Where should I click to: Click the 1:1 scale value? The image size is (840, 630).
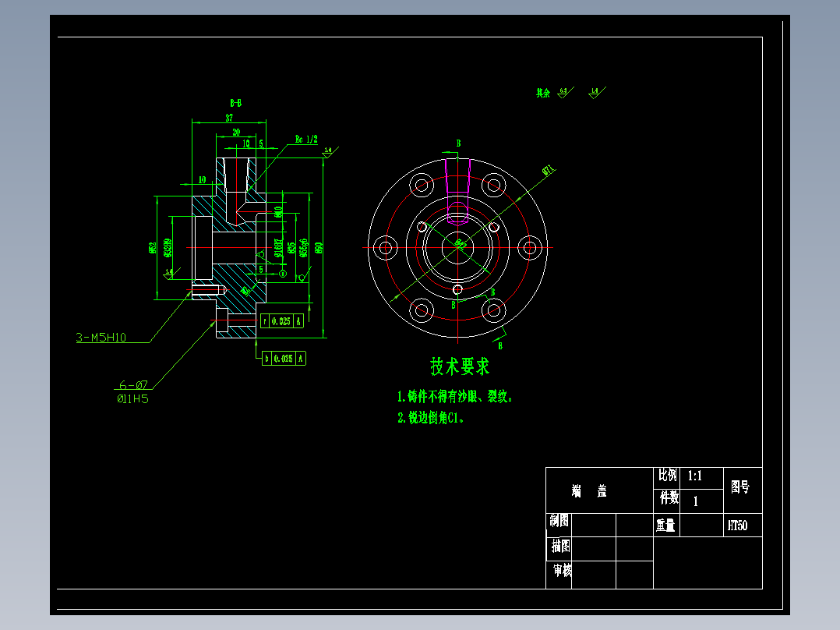point(695,476)
